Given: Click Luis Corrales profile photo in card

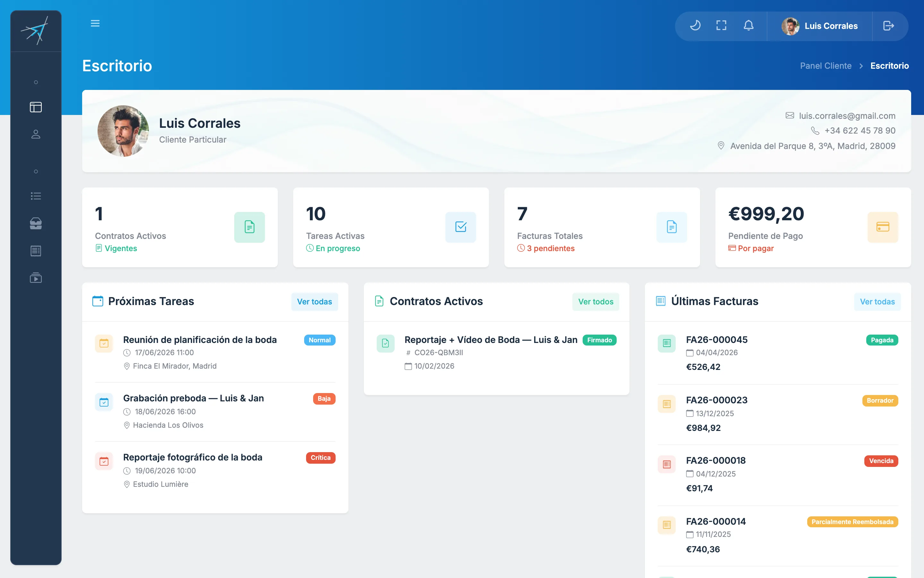Looking at the screenshot, I should [x=123, y=131].
